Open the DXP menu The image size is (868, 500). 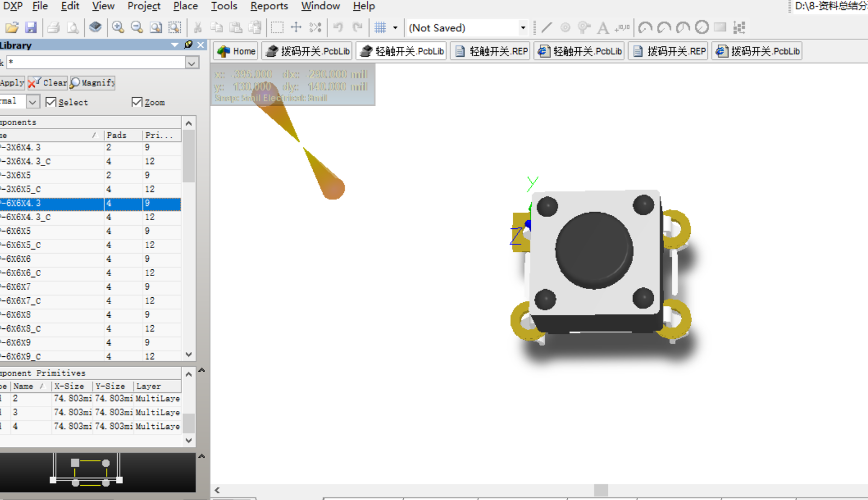click(13, 6)
